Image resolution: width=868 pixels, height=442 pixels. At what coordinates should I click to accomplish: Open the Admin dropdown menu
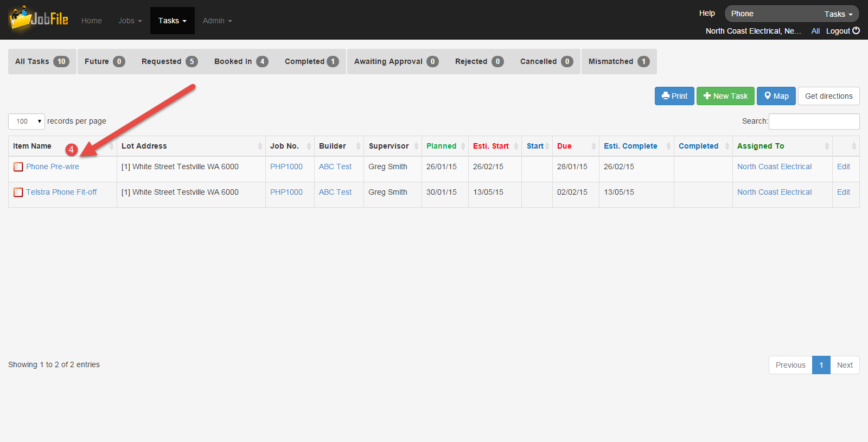point(217,21)
